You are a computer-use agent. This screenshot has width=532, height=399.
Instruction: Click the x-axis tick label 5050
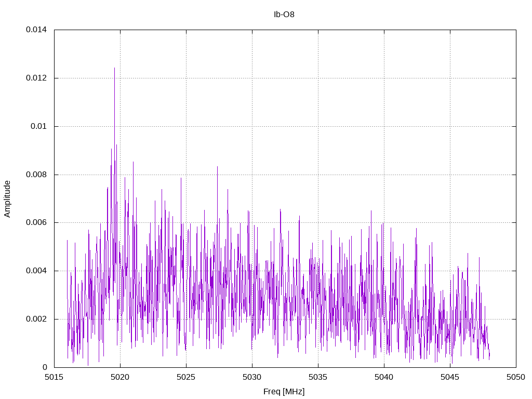[516, 377]
